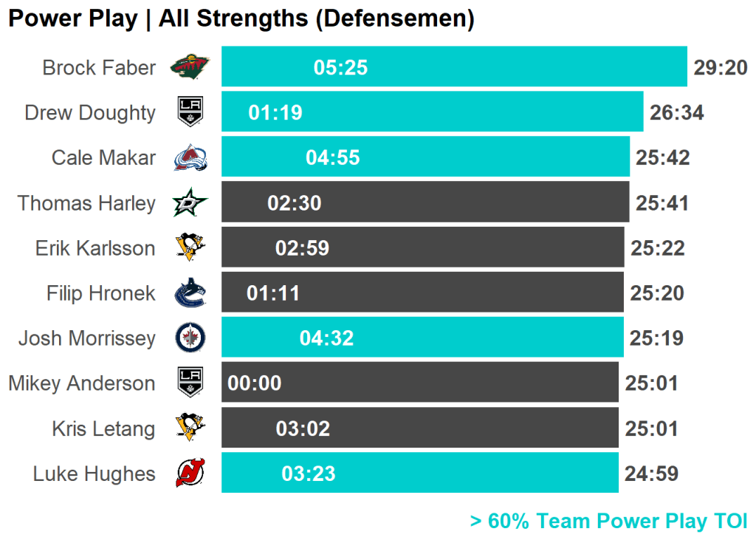Click the Brock Faber player name

click(x=99, y=68)
